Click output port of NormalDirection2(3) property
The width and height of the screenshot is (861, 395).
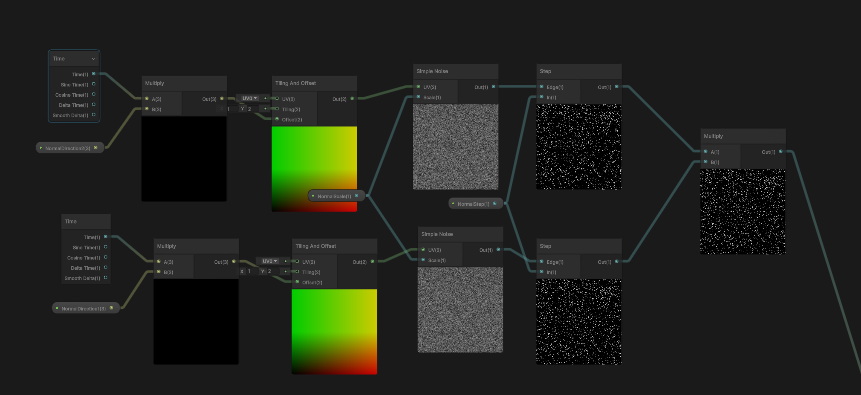(x=96, y=147)
